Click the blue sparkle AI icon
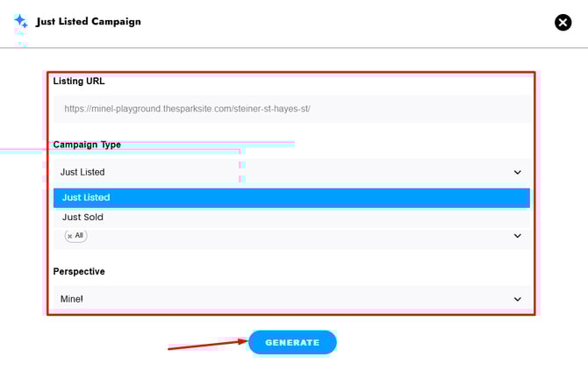The width and height of the screenshot is (588, 378). click(21, 21)
